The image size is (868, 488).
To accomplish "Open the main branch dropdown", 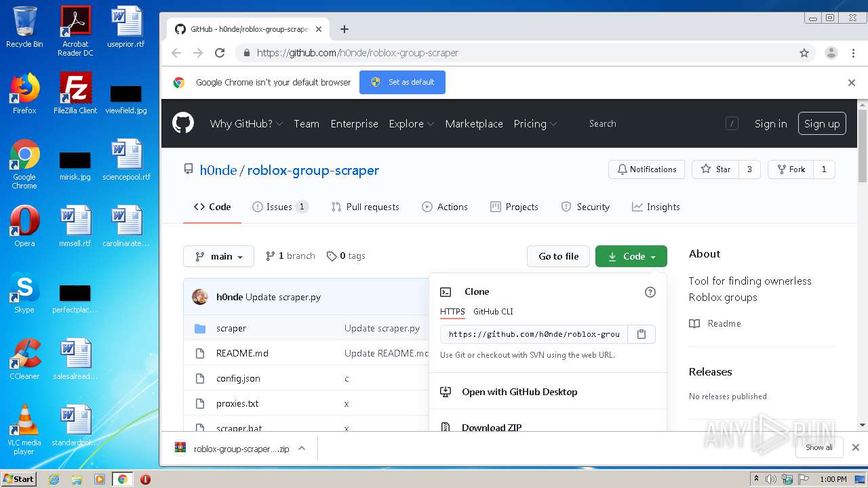I will click(x=218, y=256).
